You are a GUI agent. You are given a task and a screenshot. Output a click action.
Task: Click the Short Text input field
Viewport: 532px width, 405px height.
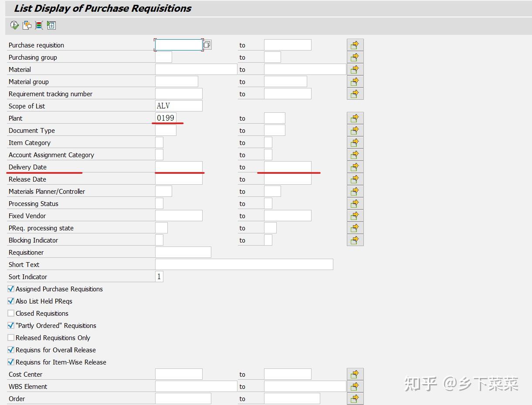[244, 264]
